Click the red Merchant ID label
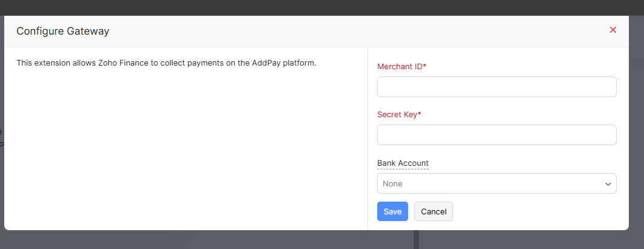The image size is (644, 249). point(399,66)
